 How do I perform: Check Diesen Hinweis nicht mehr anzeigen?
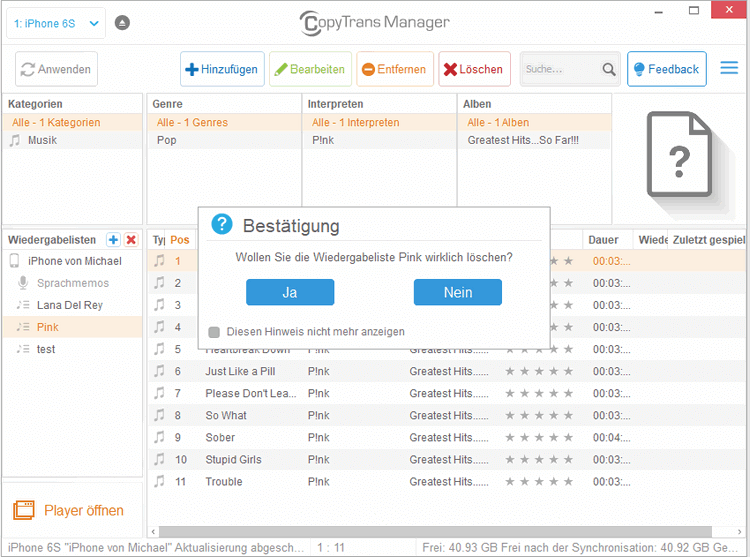click(214, 332)
